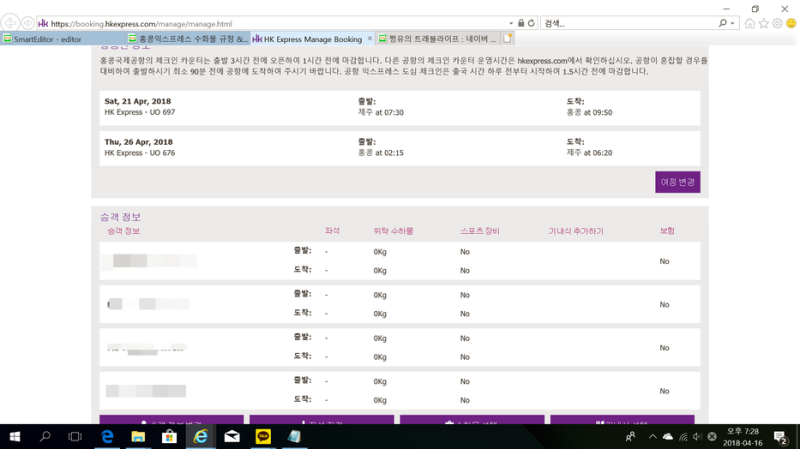The height and width of the screenshot is (449, 800).
Task: Expand hidden system tray icons chevron
Action: coord(653,437)
